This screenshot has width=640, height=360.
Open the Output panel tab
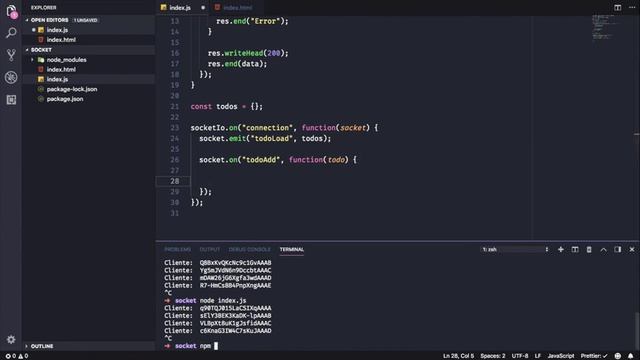[210, 249]
